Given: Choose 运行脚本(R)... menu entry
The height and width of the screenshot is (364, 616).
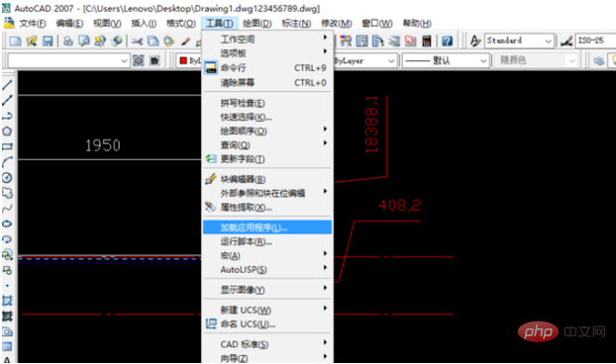Looking at the screenshot, I should [267, 241].
